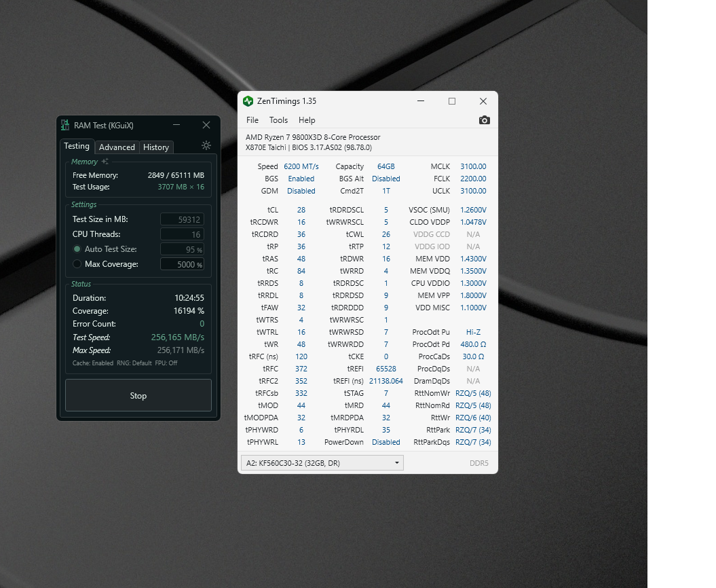Click the X870E Taichi BIOS version line
This screenshot has width=716, height=588.
pos(309,147)
